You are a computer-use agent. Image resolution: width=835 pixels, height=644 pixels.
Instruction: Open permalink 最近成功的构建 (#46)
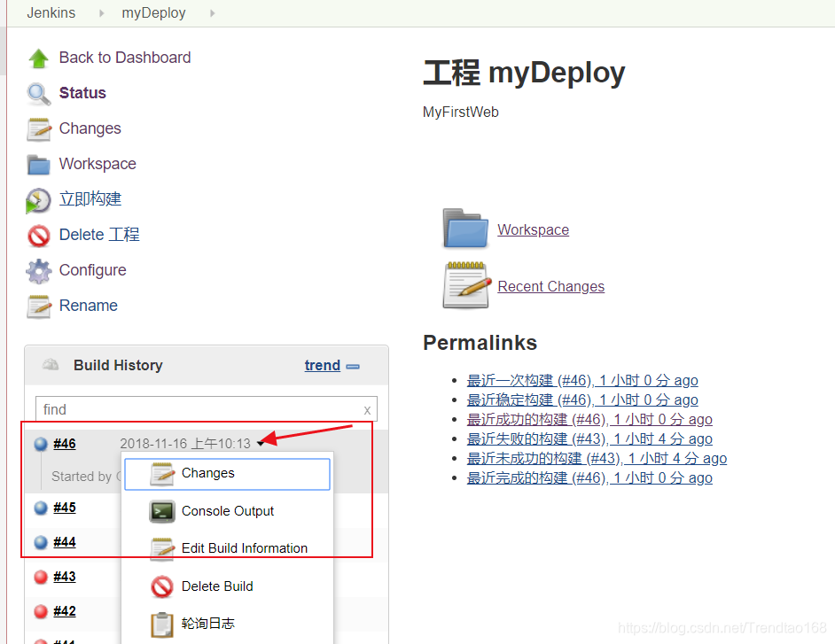589,420
